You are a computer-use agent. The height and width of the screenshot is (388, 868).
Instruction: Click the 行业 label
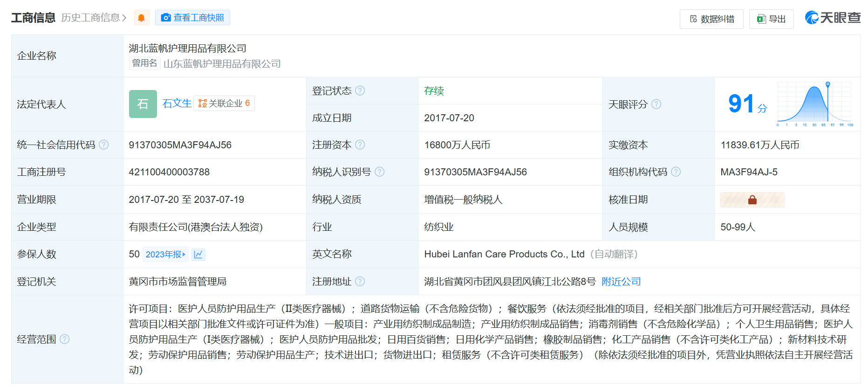[x=322, y=227]
